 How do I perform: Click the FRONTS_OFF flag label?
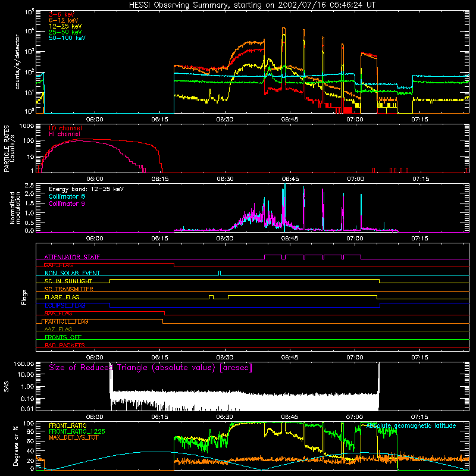63,337
